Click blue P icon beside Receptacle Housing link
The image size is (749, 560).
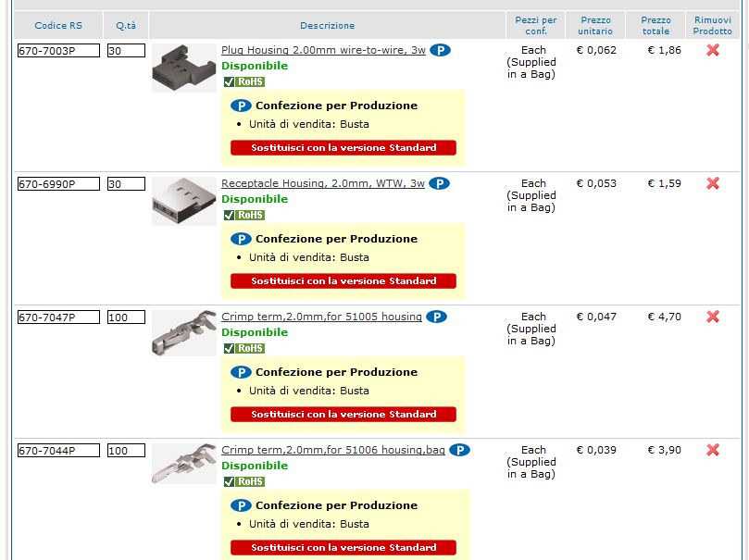coord(439,183)
